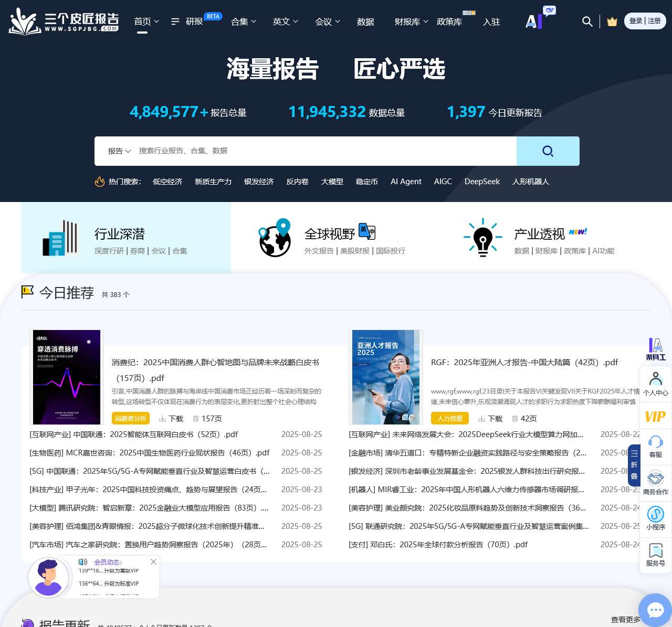Viewport: 672px width, 627px height.
Task: Click the VIP crown icon
Action: click(x=612, y=22)
